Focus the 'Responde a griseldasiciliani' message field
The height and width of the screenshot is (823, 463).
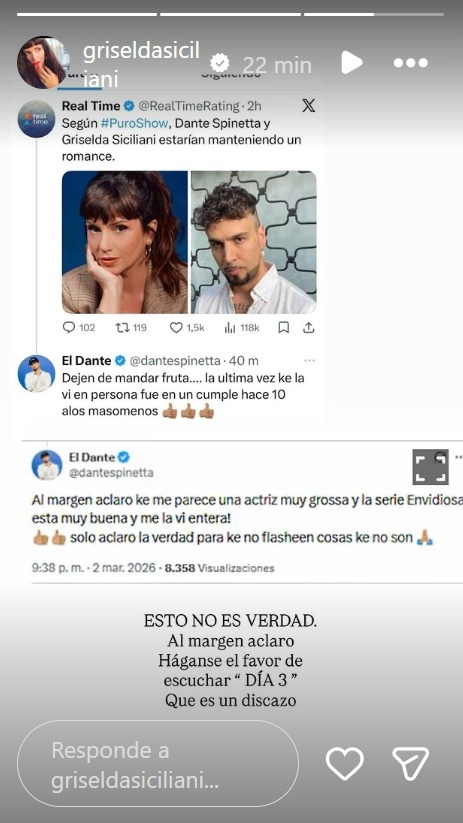(x=158, y=763)
